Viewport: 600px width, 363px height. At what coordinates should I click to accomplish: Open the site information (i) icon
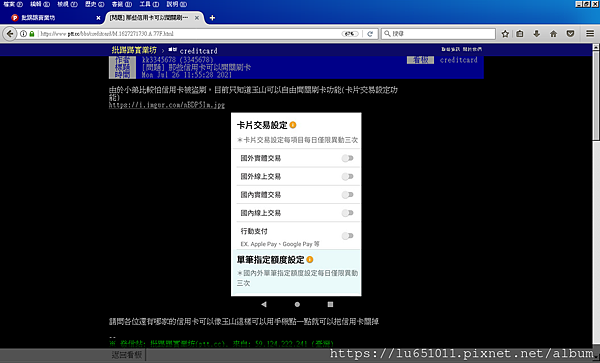coord(23,34)
